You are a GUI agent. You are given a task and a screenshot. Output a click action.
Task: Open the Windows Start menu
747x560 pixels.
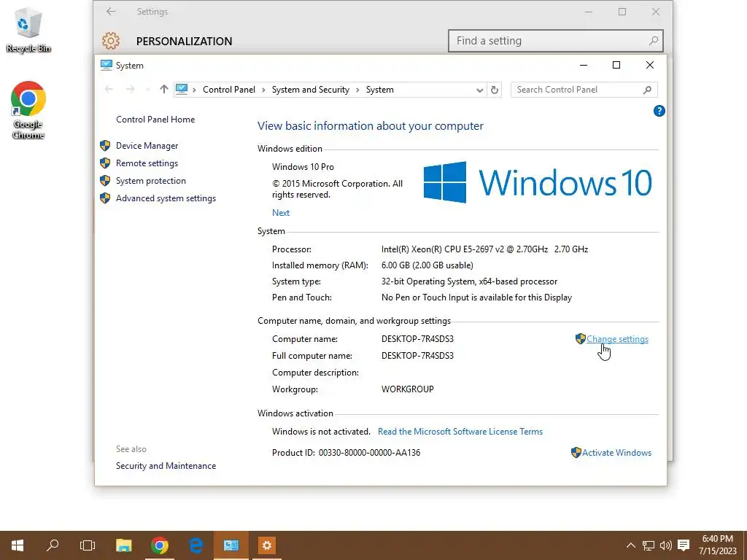coord(18,545)
